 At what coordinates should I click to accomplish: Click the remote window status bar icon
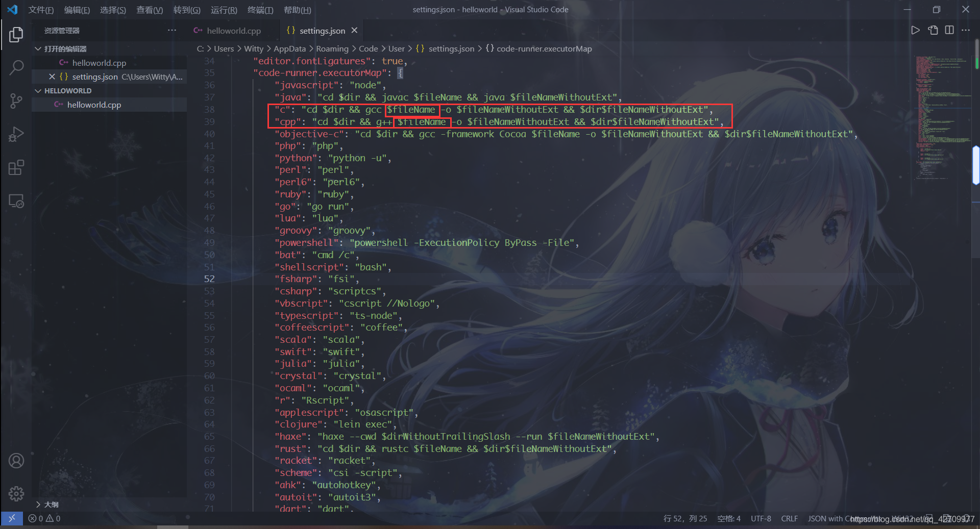coord(12,518)
